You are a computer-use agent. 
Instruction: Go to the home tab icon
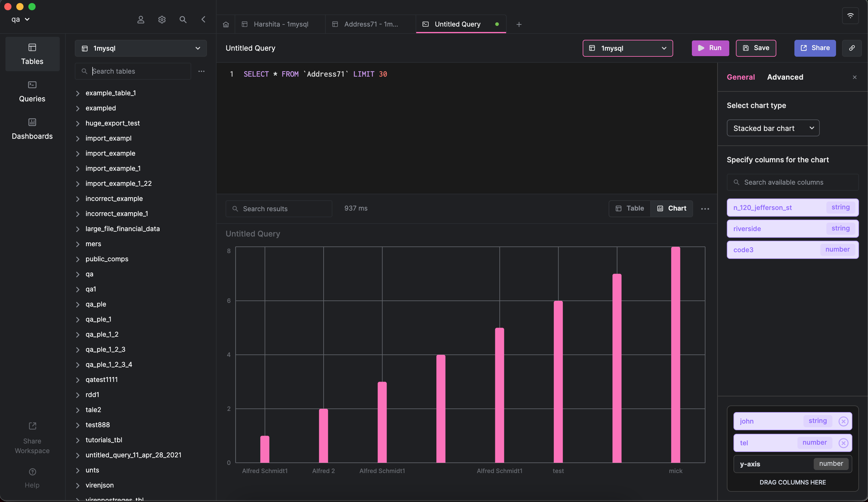click(226, 24)
